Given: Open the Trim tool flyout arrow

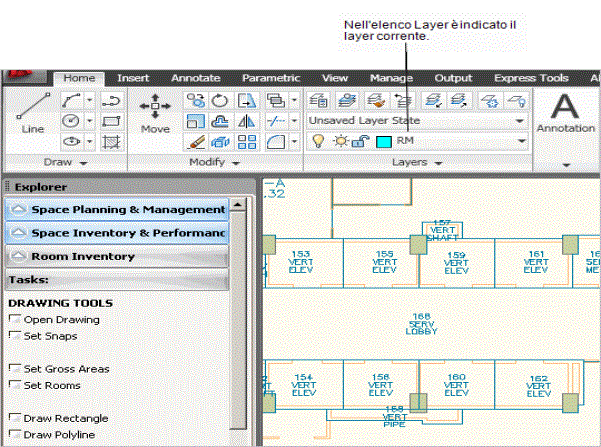Looking at the screenshot, I should [x=294, y=122].
